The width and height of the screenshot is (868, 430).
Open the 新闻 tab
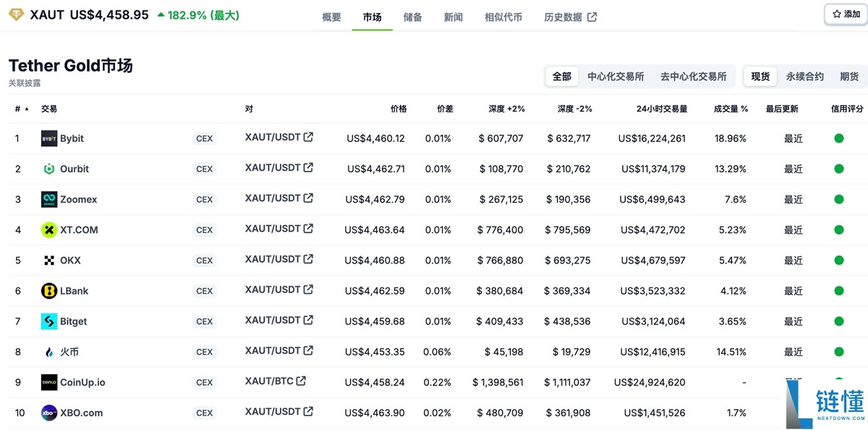[x=454, y=17]
